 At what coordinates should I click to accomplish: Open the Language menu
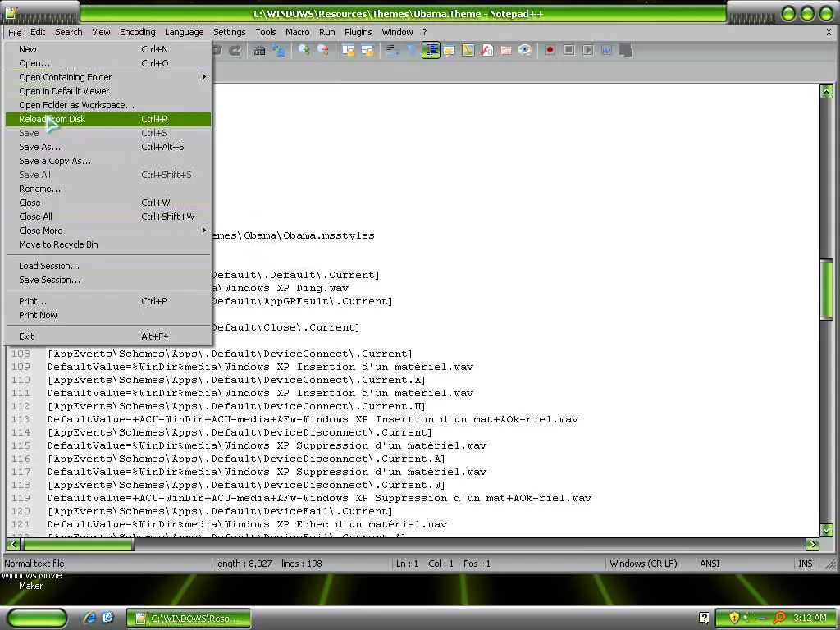click(x=184, y=32)
